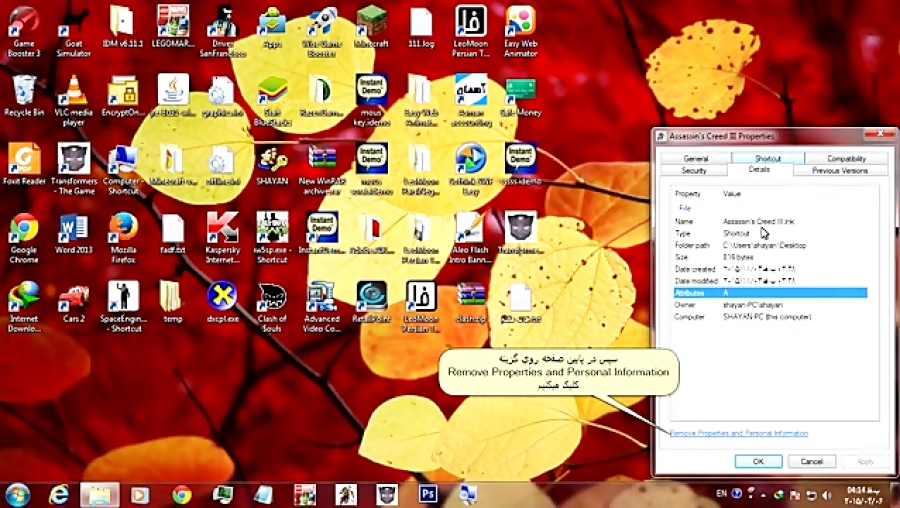
Task: Switch to the Security tab
Action: [693, 170]
